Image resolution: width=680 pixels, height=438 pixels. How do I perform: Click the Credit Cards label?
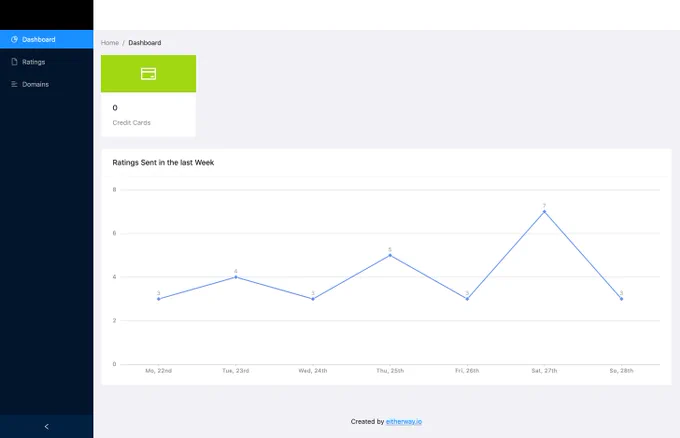[131, 123]
